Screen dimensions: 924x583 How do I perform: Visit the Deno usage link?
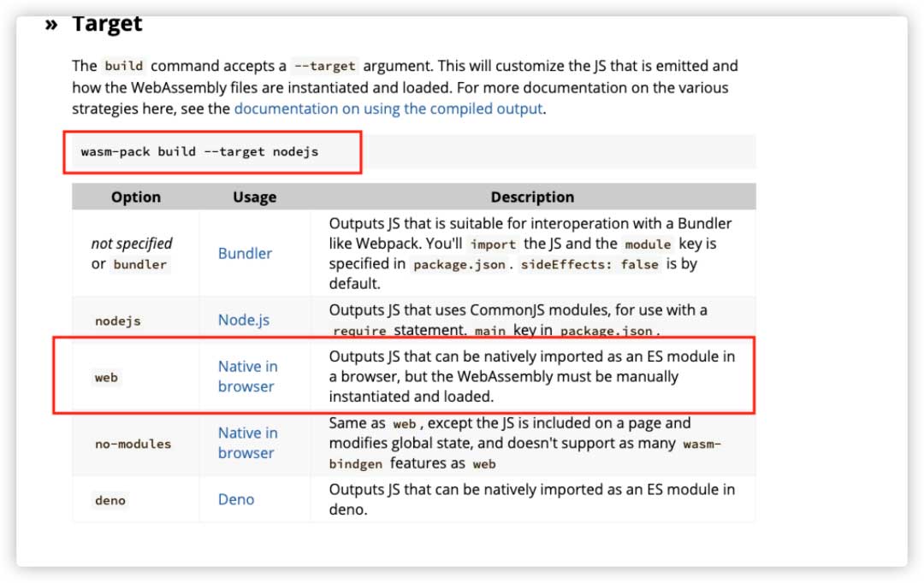point(235,499)
